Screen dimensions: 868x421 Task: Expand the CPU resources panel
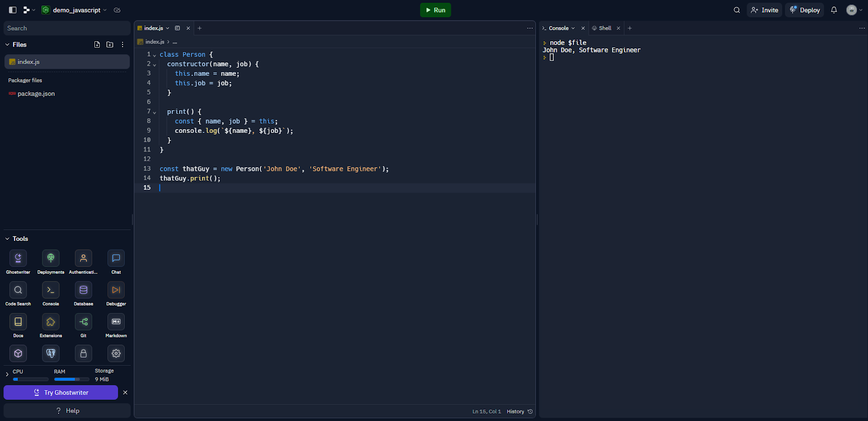pyautogui.click(x=7, y=374)
